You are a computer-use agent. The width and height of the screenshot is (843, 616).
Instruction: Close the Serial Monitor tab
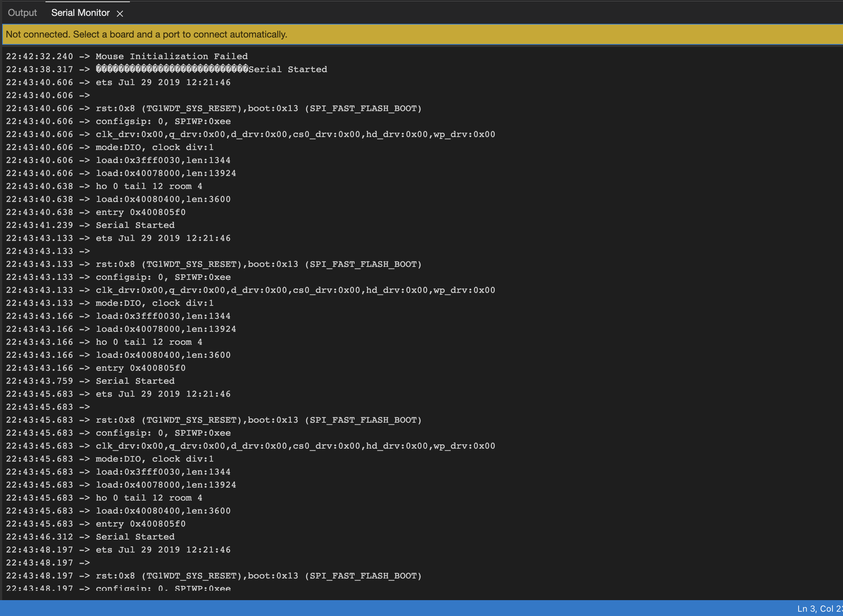(x=120, y=13)
